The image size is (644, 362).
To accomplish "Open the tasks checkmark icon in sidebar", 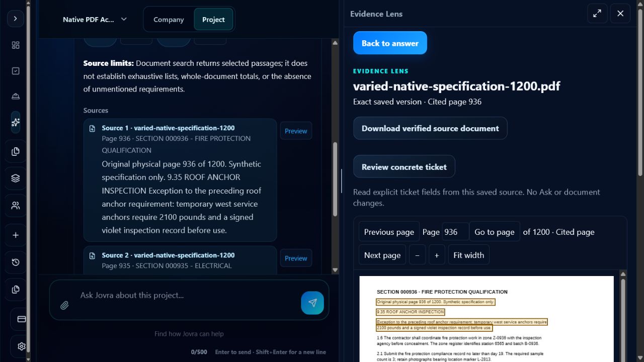I will 16,71.
